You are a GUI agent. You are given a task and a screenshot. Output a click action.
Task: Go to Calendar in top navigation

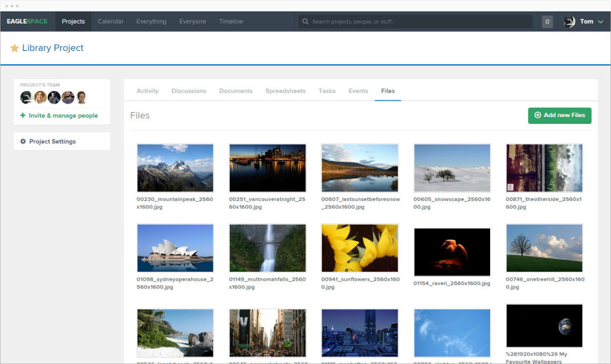click(111, 22)
